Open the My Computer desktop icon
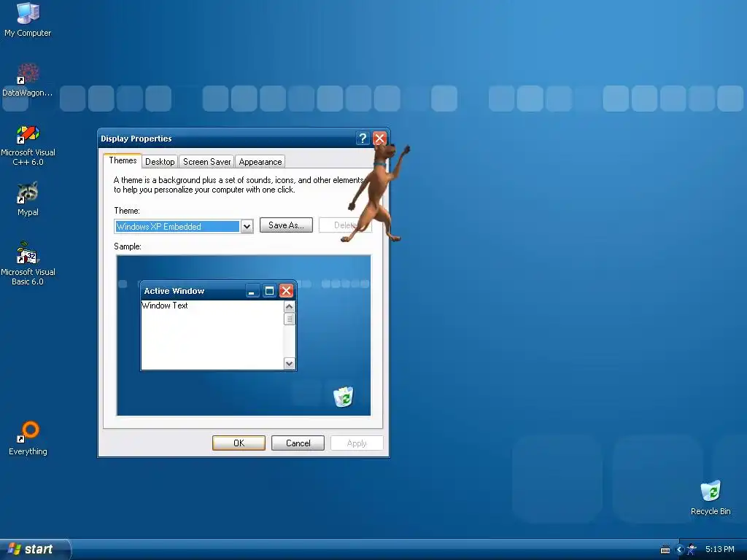 (x=28, y=19)
